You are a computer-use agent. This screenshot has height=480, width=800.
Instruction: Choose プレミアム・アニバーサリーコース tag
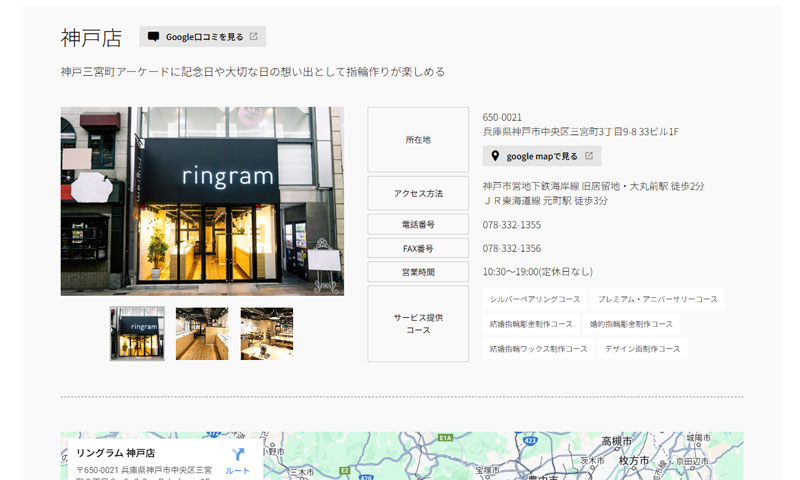(x=658, y=299)
